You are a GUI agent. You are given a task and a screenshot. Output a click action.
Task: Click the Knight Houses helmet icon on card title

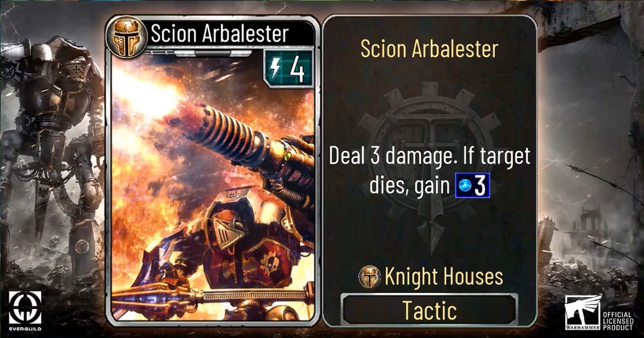tap(127, 37)
